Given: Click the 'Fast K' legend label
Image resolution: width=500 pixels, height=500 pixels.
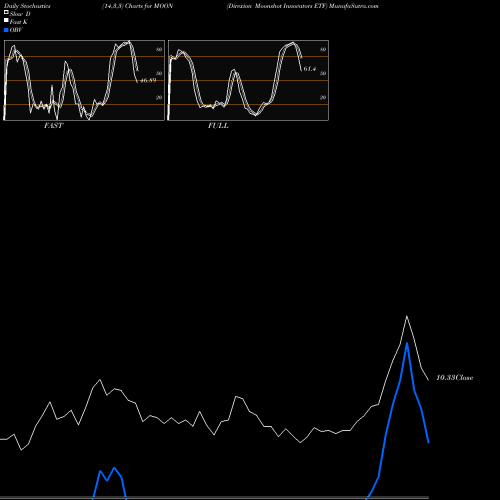Looking at the screenshot, I should [x=19, y=22].
